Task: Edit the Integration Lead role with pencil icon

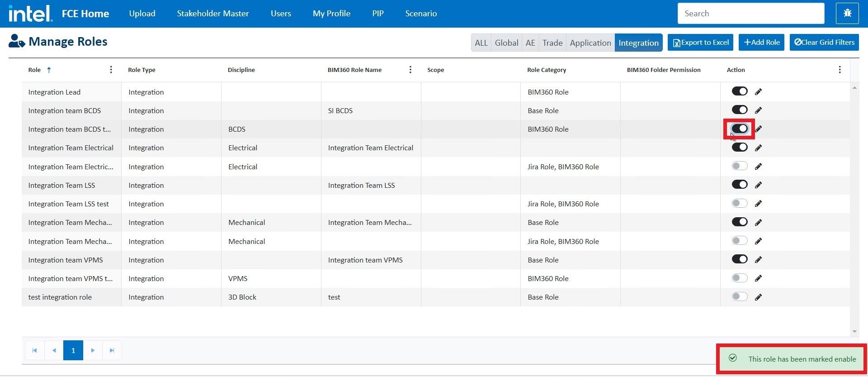Action: 758,92
